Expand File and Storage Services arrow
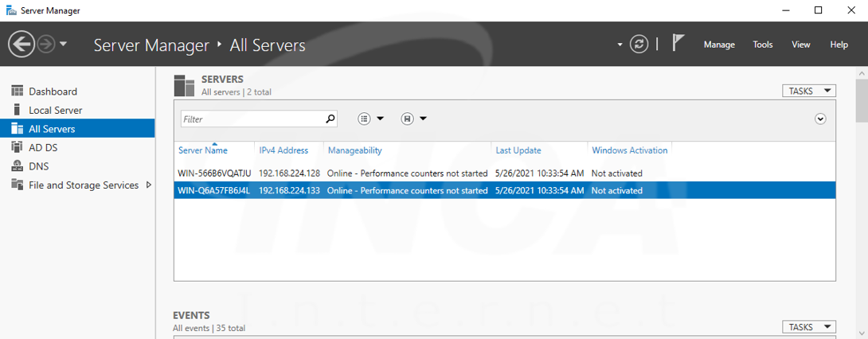Image resolution: width=868 pixels, height=339 pixels. click(x=148, y=185)
